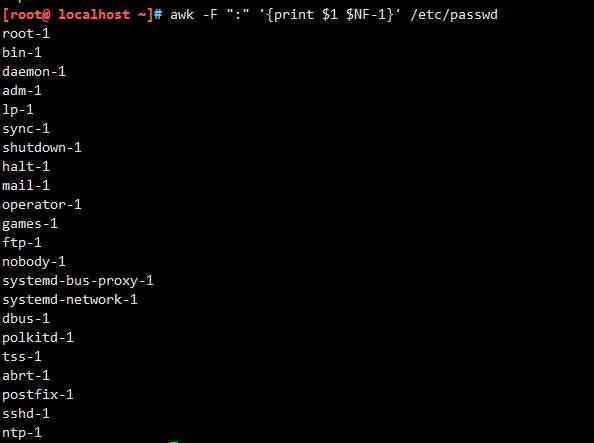The image size is (594, 443).
Task: Select the operator-1 output line
Action: (x=42, y=205)
